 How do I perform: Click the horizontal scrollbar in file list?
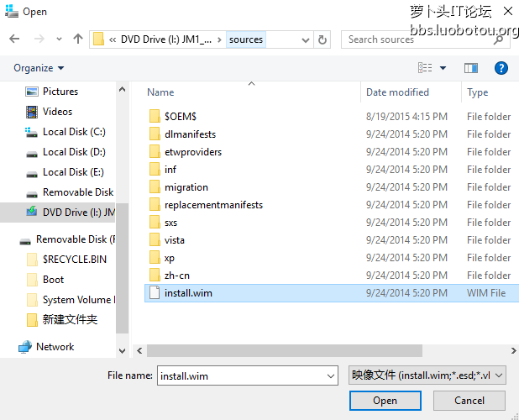(x=319, y=350)
